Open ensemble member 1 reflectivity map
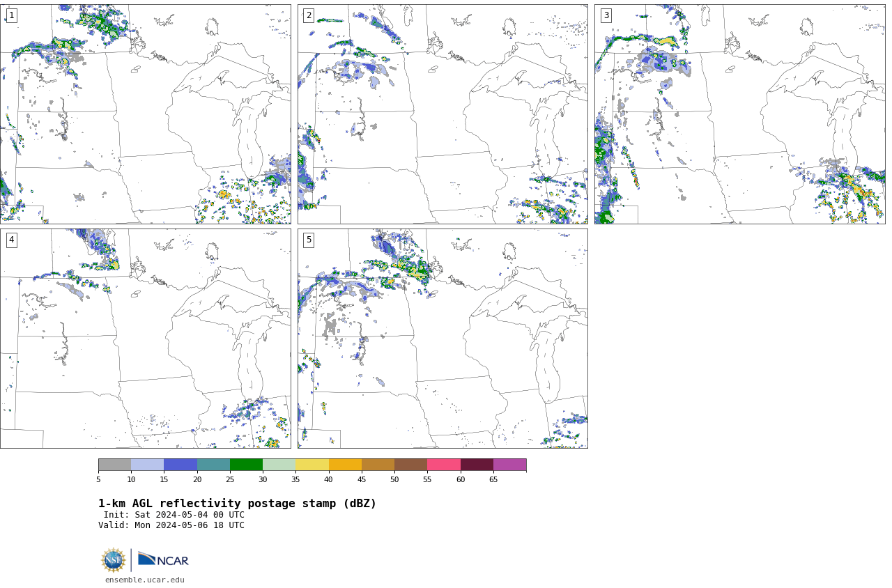This screenshot has height=588, width=892. pyautogui.click(x=146, y=114)
